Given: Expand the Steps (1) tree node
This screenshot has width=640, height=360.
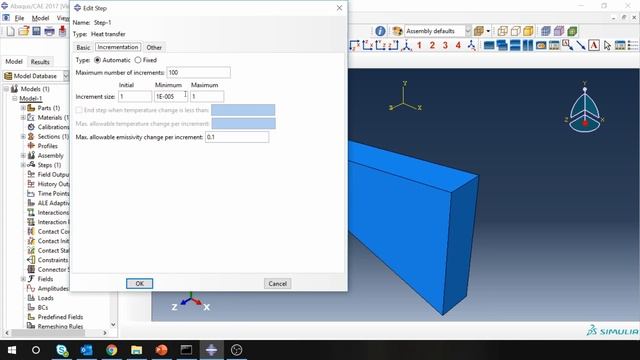Looking at the screenshot, I should 23,165.
